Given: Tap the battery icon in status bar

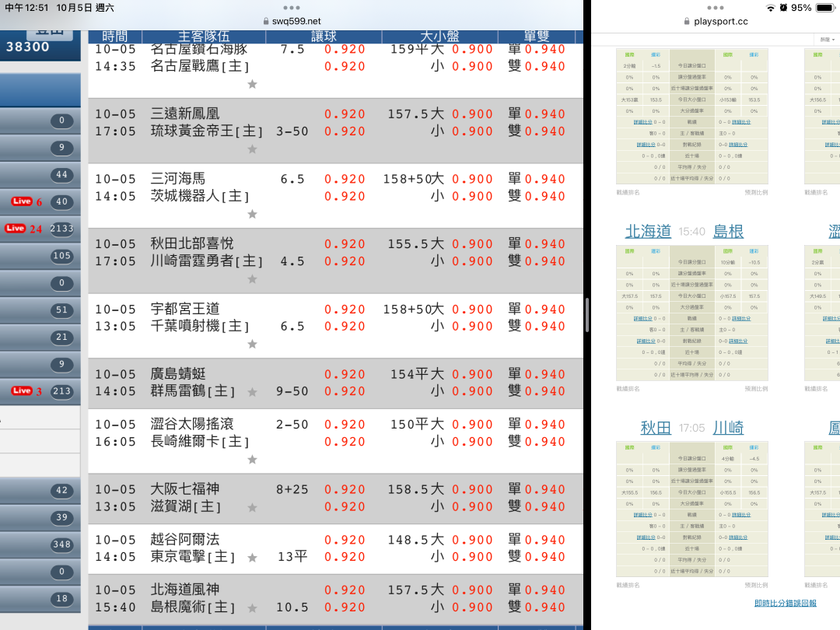Looking at the screenshot, I should pos(824,8).
